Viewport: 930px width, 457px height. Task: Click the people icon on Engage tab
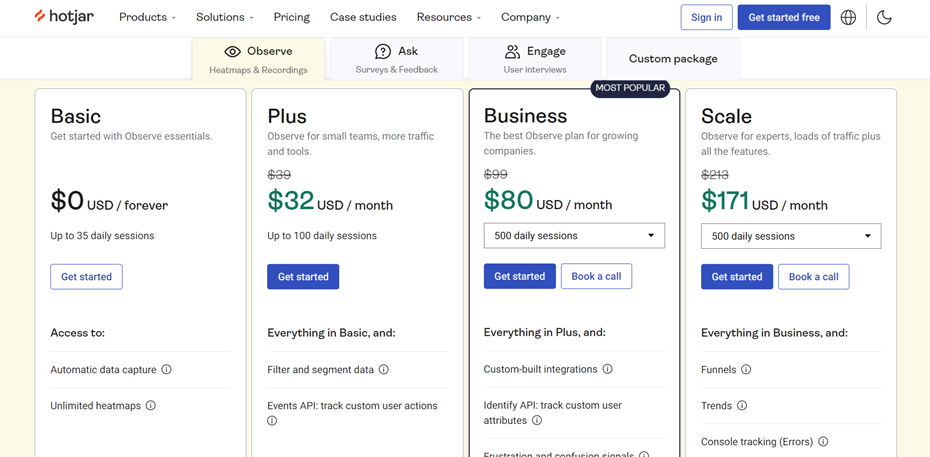(x=512, y=52)
